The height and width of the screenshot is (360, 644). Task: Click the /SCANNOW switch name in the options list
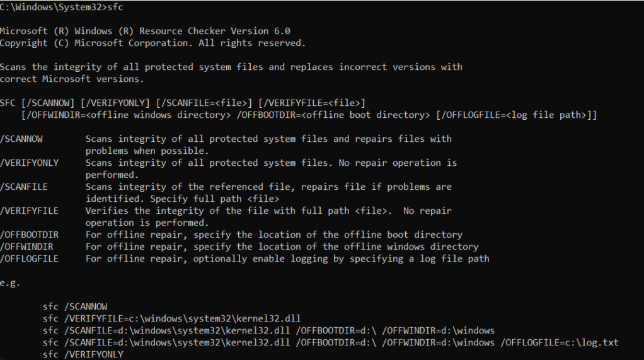click(x=21, y=139)
